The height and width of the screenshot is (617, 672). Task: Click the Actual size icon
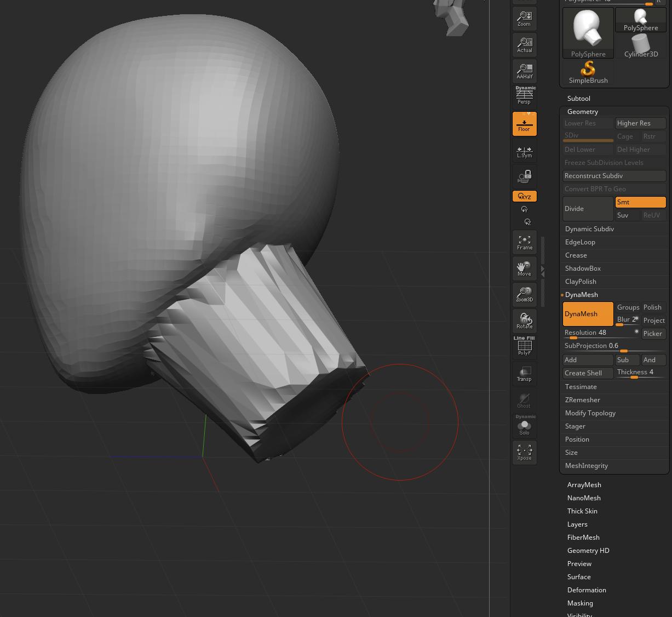click(524, 45)
